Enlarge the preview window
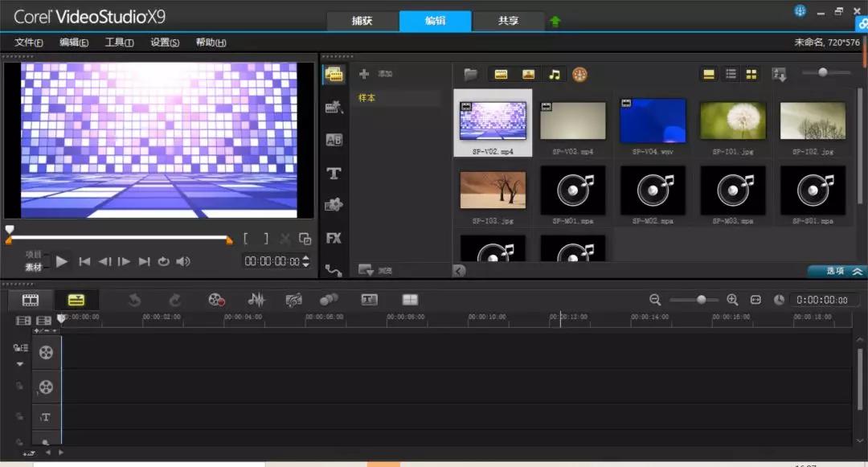The image size is (868, 467). pos(305,239)
